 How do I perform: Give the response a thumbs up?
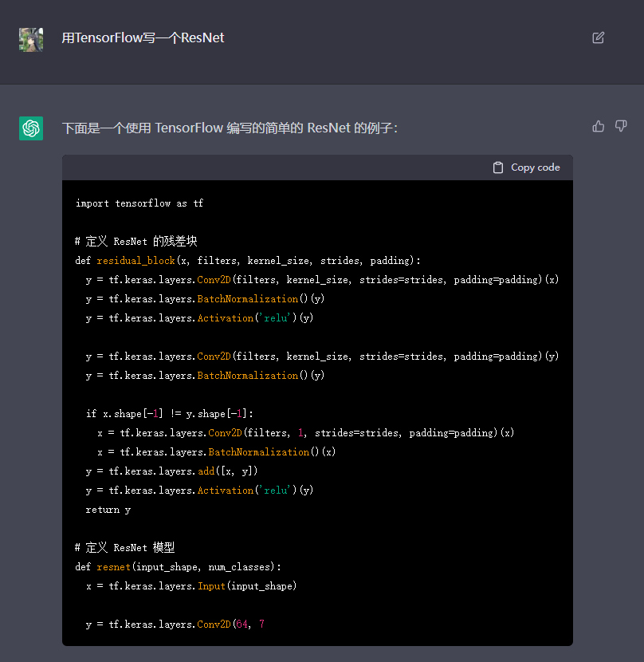[x=599, y=126]
